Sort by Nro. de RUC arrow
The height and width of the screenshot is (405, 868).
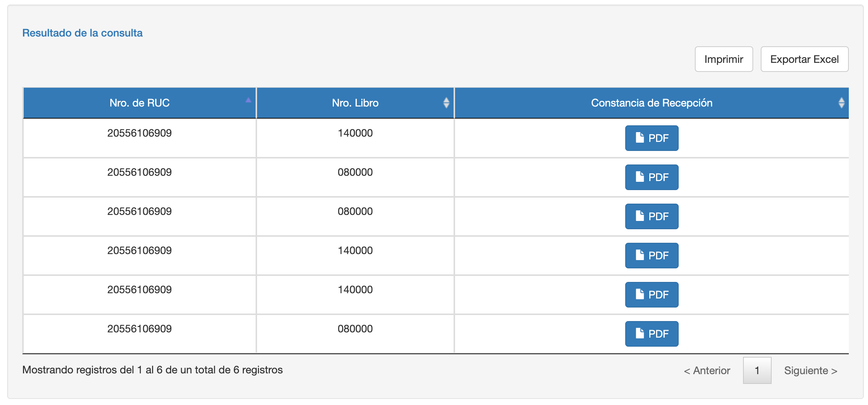click(248, 100)
